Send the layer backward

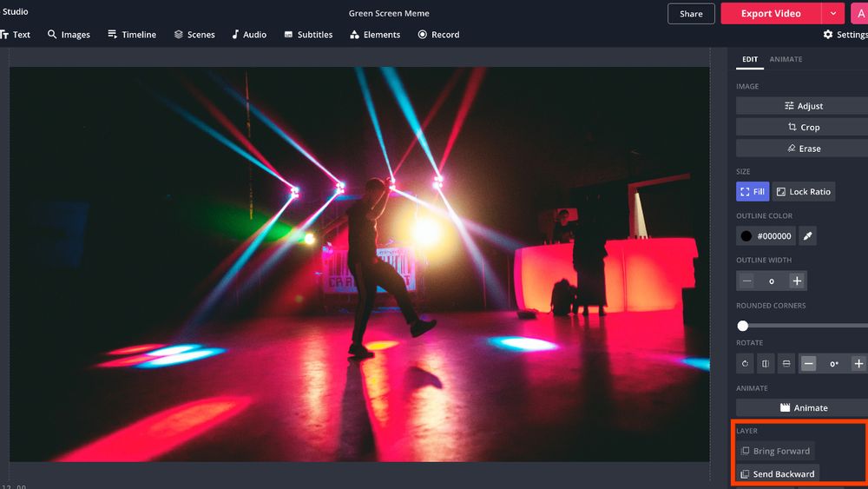point(777,474)
